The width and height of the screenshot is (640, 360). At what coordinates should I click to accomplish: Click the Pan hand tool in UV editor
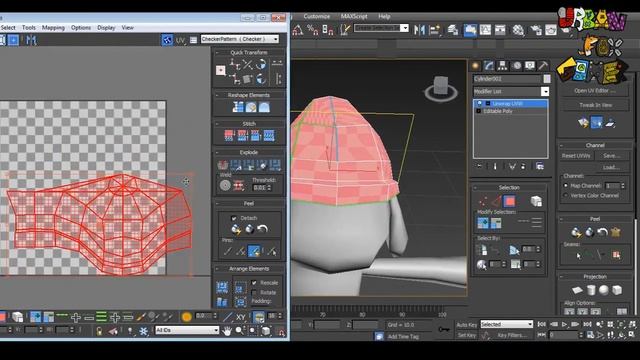[x=227, y=331]
